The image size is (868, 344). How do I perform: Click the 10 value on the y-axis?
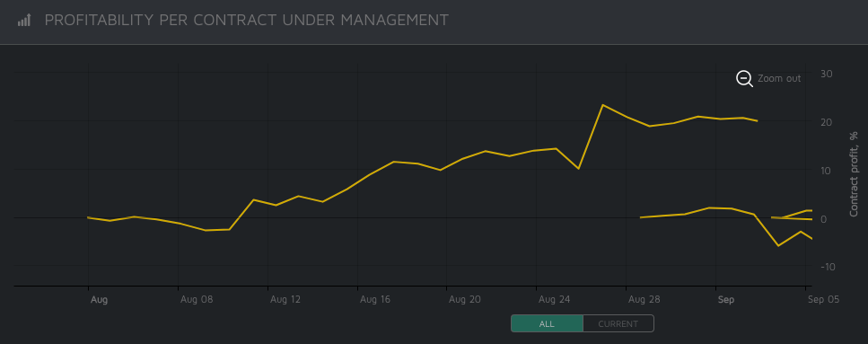tap(827, 171)
